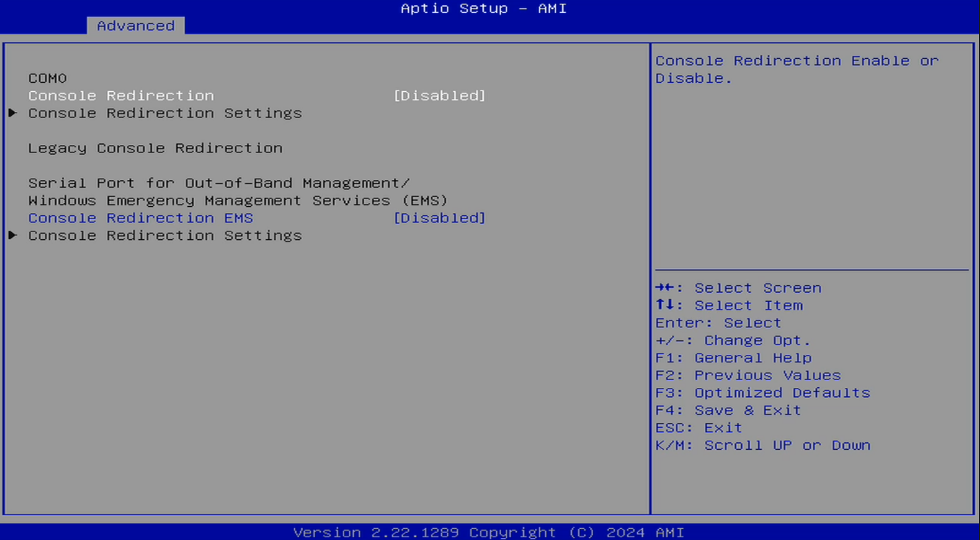
Task: Click the +/-: Change Opt. hint
Action: tap(732, 341)
